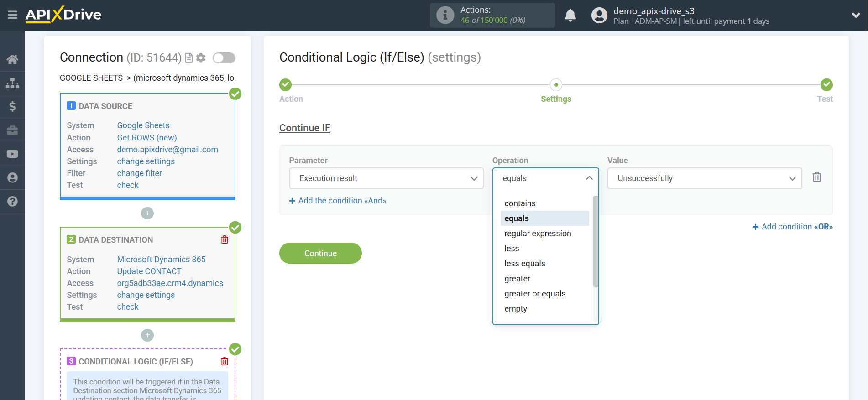The image size is (868, 400).
Task: Open the Parameter dropdown Execution result
Action: tap(386, 178)
